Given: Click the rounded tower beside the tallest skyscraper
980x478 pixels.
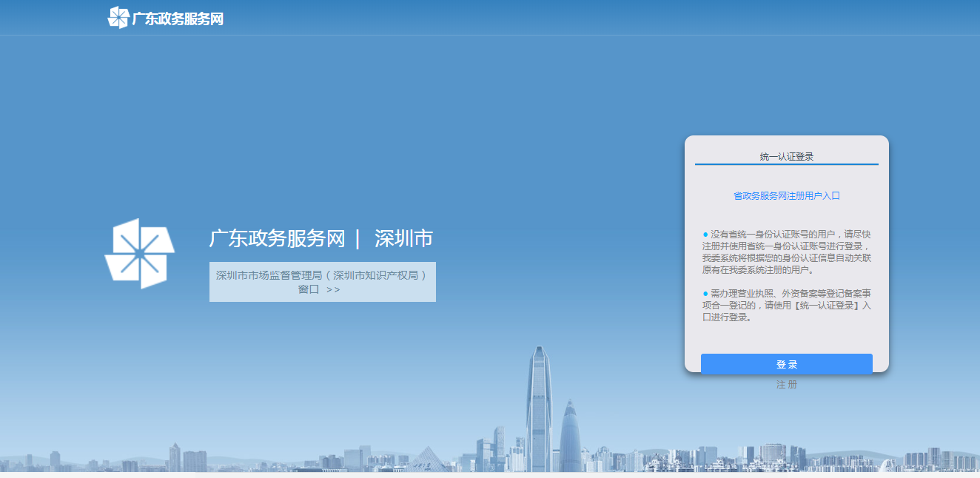Looking at the screenshot, I should click(x=570, y=437).
